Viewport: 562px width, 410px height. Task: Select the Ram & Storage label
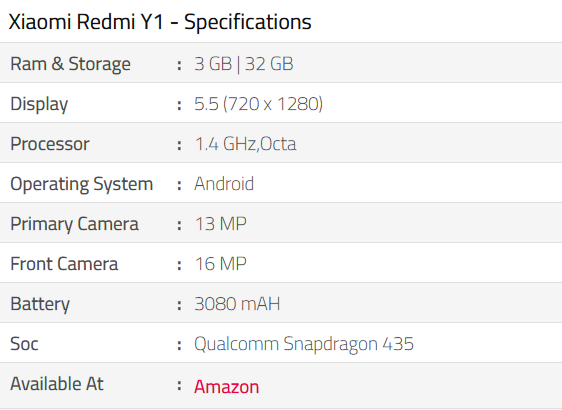click(70, 65)
